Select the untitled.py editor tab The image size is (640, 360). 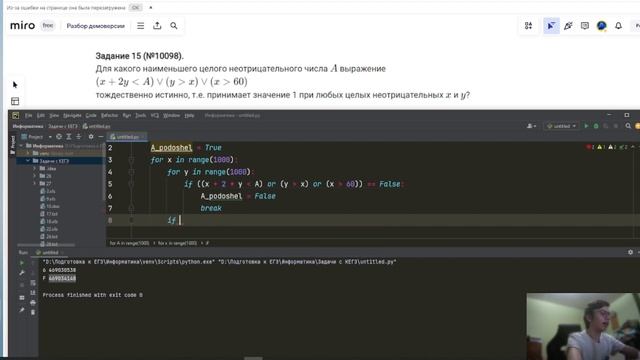127,137
